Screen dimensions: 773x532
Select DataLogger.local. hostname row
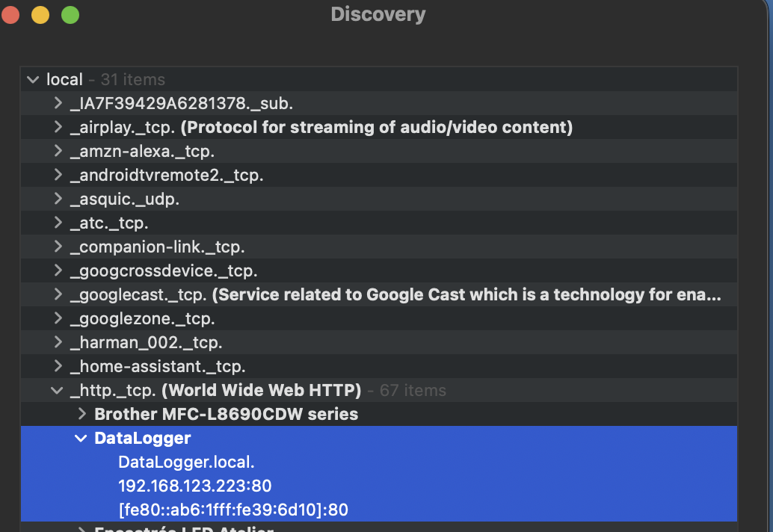[x=186, y=462]
